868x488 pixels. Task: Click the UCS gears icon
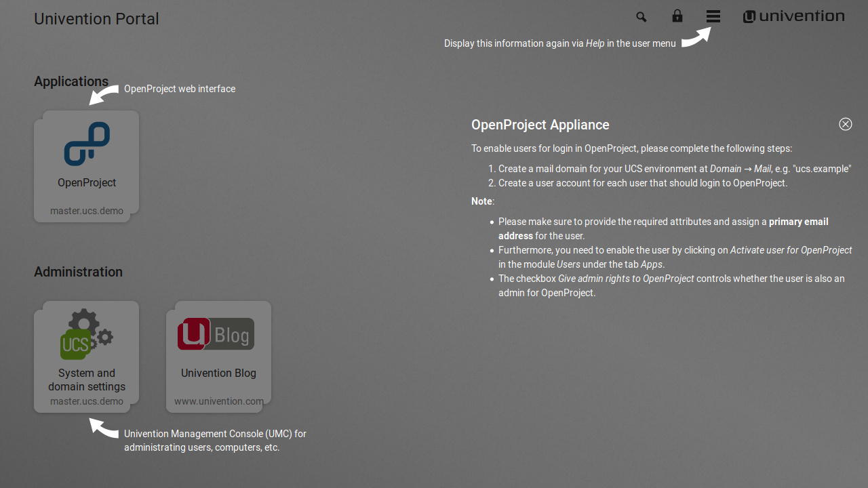tap(87, 334)
